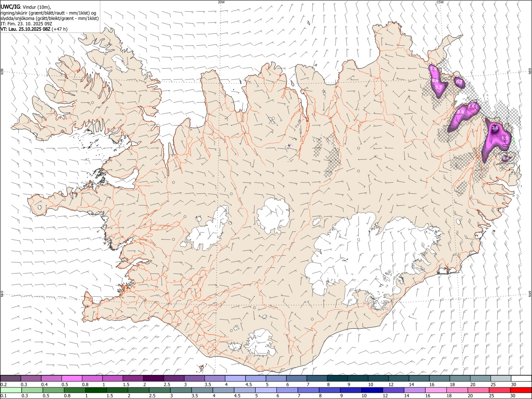Click the white 30+ snow legend swatch
The width and height of the screenshot is (532, 399).
pyautogui.click(x=521, y=379)
